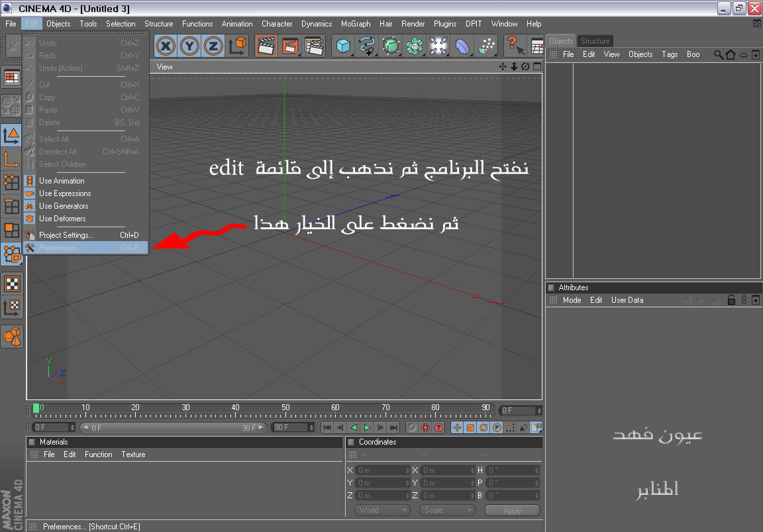Open User Data menu in Attributes
The image size is (763, 532).
[x=627, y=300]
